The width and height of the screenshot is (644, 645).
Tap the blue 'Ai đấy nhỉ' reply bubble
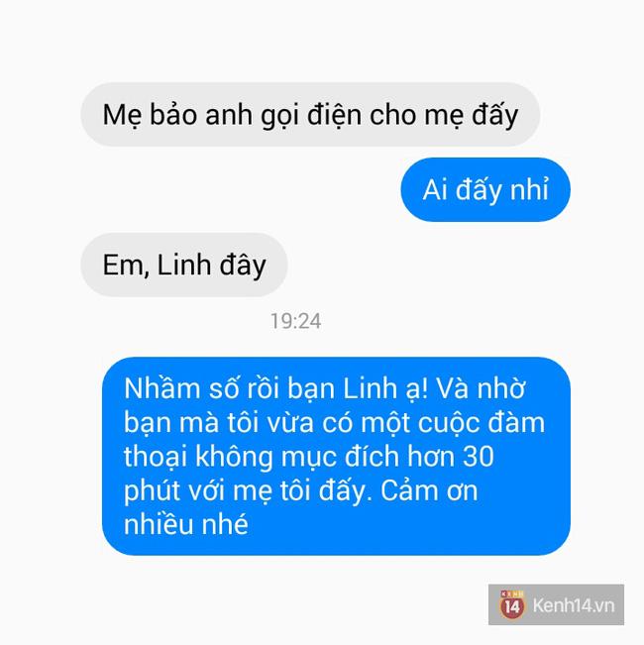click(485, 189)
